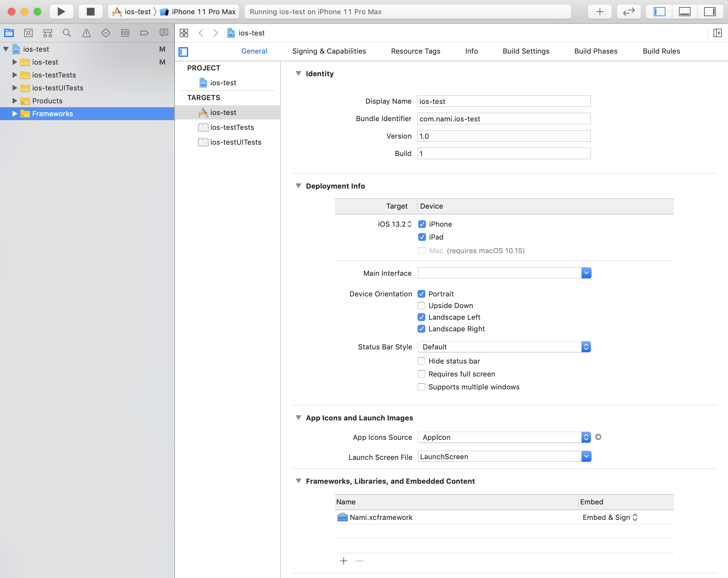Click the App Icons Source go arrow

point(598,437)
